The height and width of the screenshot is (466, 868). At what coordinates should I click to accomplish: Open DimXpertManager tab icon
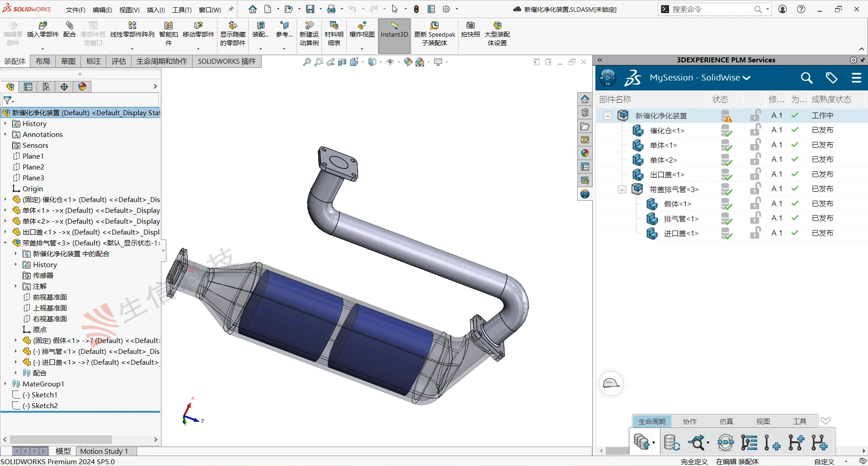pyautogui.click(x=64, y=87)
